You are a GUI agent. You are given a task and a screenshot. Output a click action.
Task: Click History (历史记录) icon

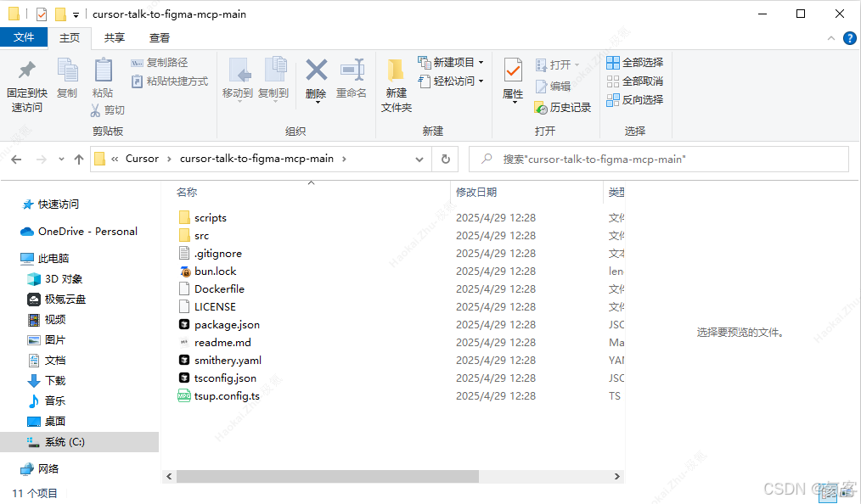coord(541,108)
